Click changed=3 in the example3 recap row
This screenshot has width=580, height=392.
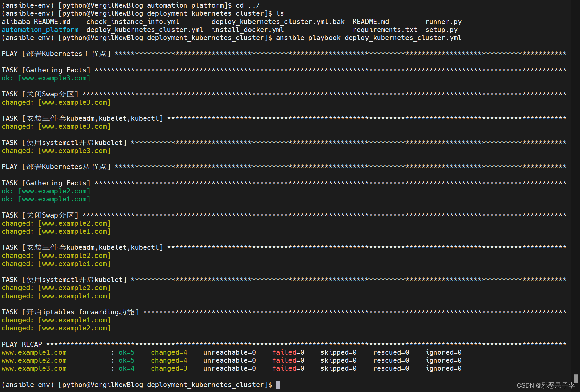pos(169,368)
